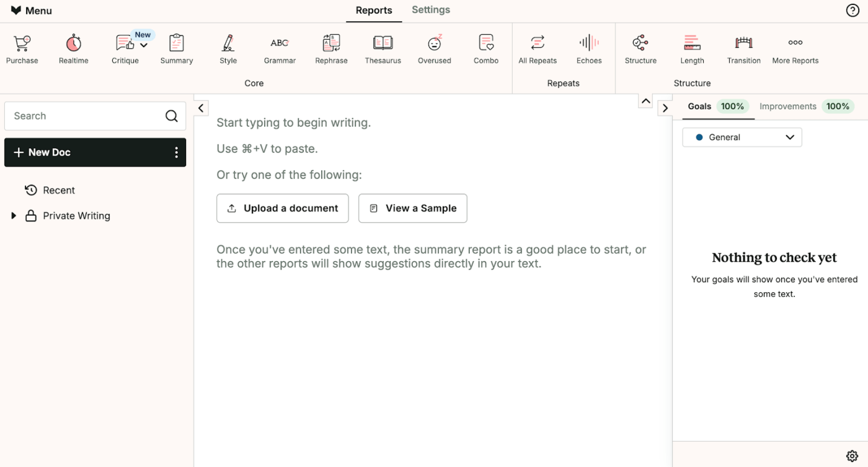Collapse the left sidebar panel
This screenshot has width=868, height=467.
(201, 108)
